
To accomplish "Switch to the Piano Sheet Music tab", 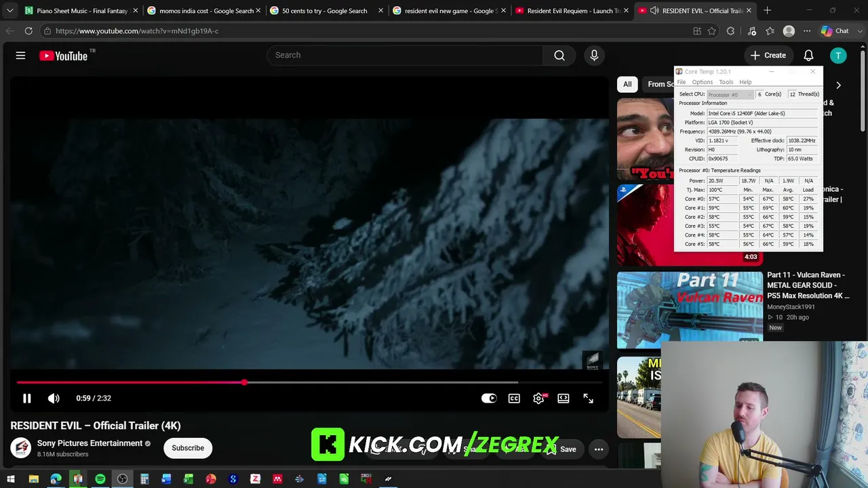I will point(81,11).
